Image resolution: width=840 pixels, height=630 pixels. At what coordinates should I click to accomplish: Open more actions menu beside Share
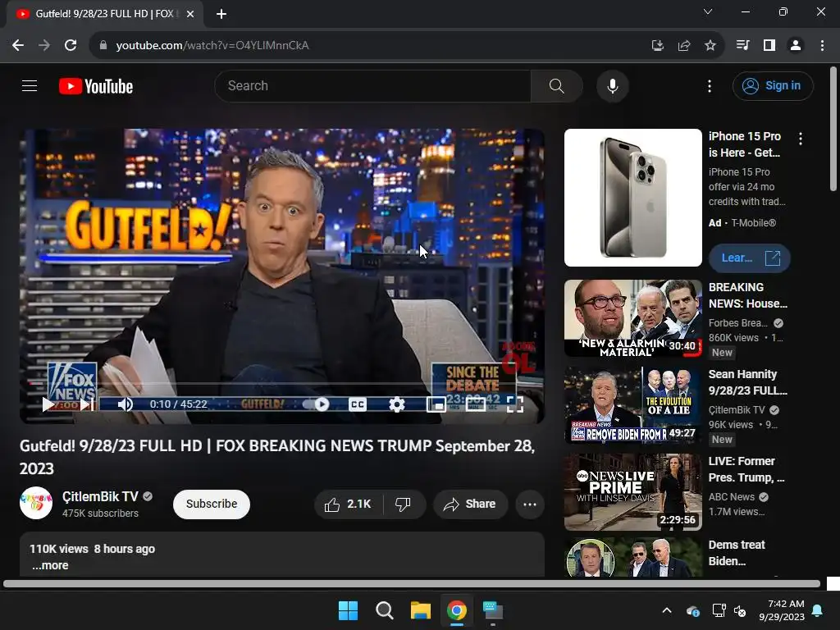click(x=530, y=504)
